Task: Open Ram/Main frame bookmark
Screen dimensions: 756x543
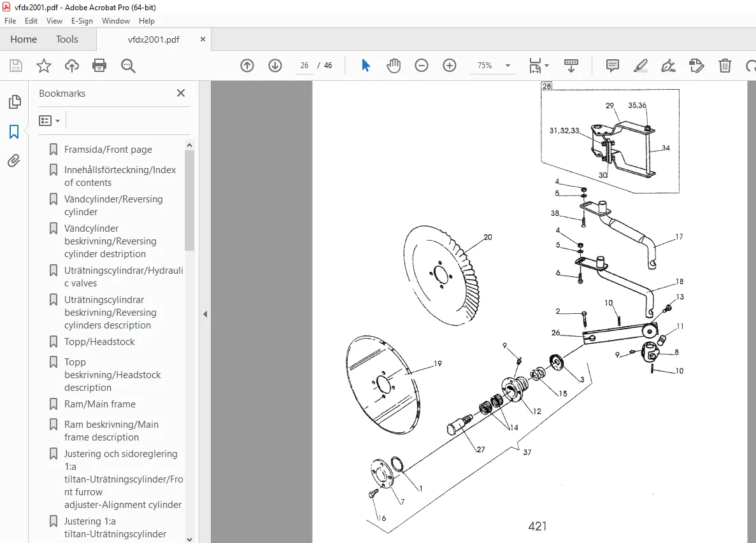Action: click(100, 404)
